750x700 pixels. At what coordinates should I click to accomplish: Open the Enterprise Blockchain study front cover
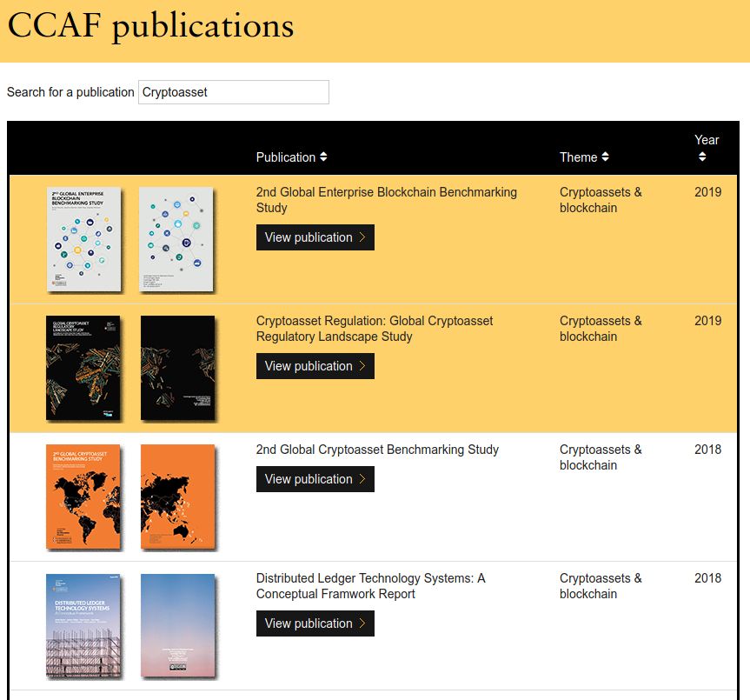click(x=83, y=239)
